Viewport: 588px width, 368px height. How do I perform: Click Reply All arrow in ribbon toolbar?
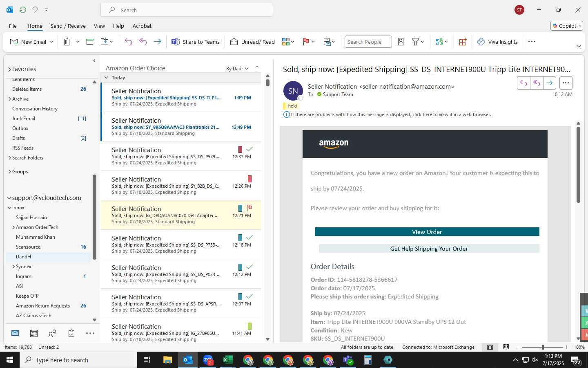point(143,42)
